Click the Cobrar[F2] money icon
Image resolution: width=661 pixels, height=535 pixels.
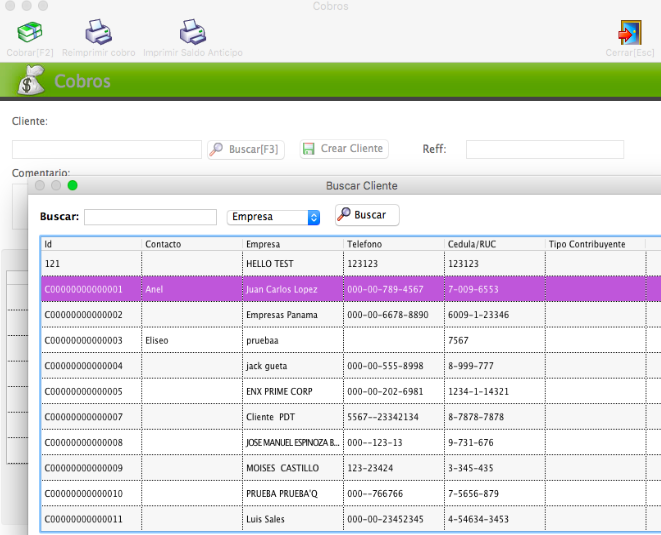tap(30, 32)
